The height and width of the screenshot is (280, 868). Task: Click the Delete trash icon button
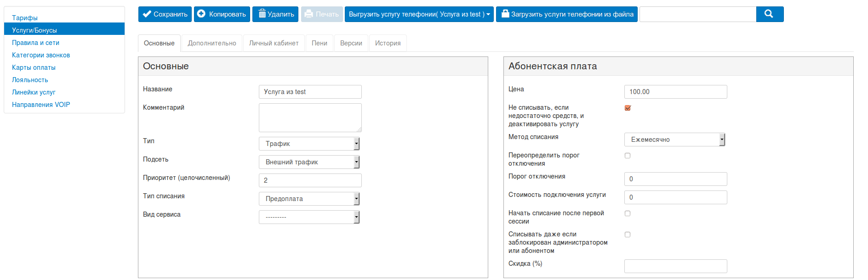tap(275, 14)
